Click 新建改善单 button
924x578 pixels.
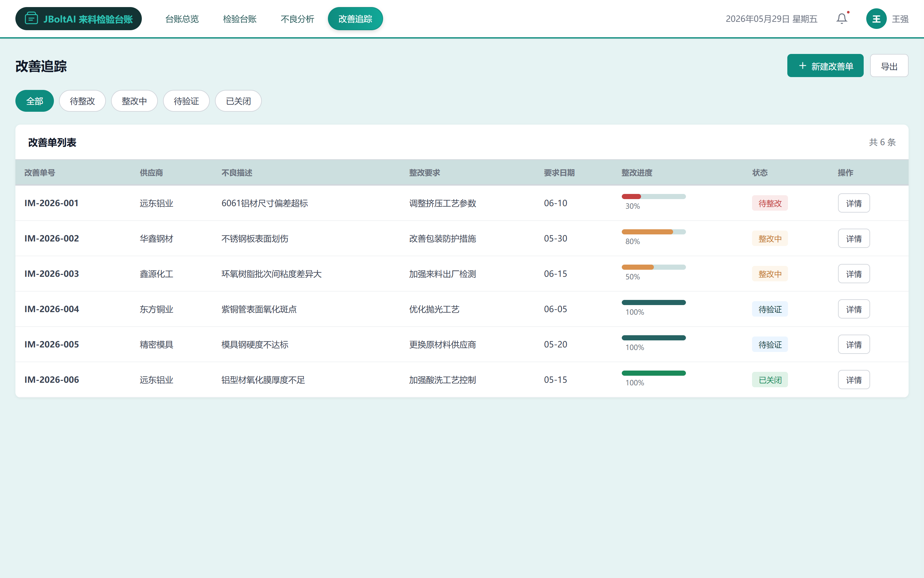(825, 66)
